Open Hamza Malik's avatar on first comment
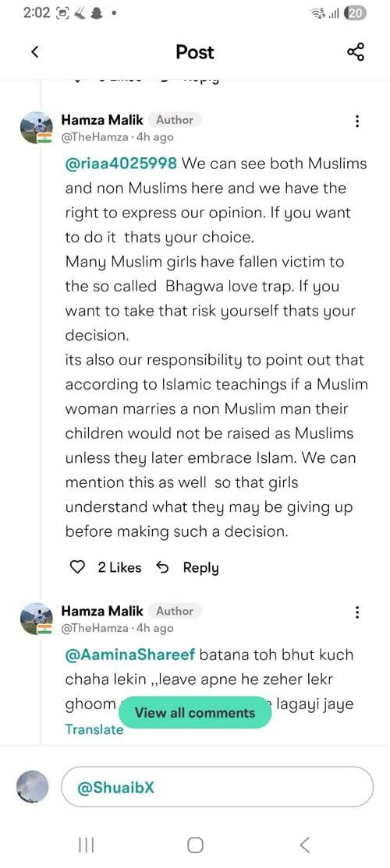390x868 pixels. pos(37,128)
